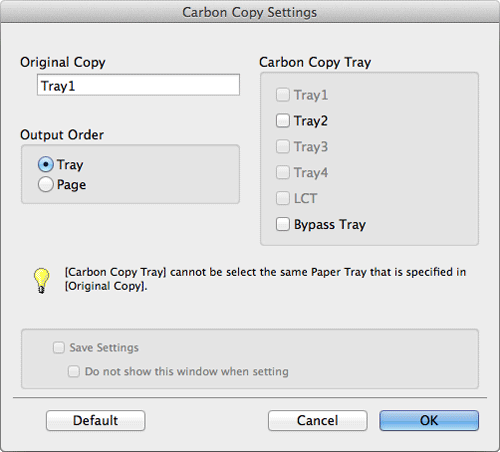The width and height of the screenshot is (500, 452).
Task: Click the Carbon Copy Tray heading
Action: coord(315,62)
